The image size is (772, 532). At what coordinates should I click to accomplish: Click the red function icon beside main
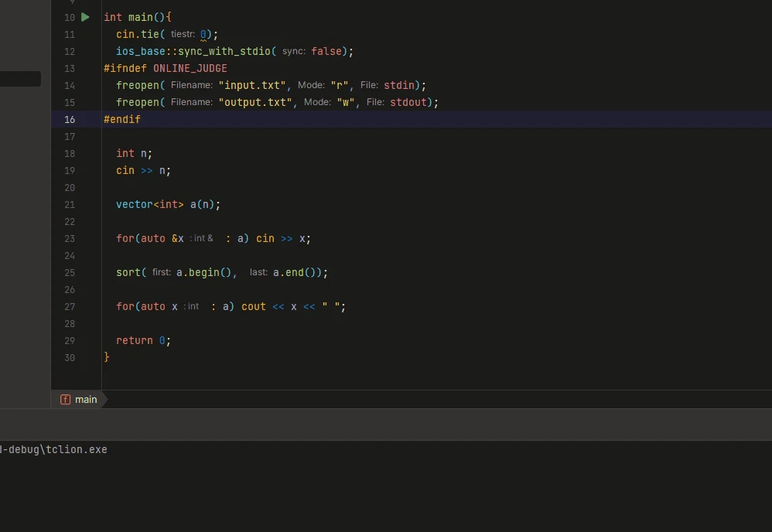(x=65, y=400)
